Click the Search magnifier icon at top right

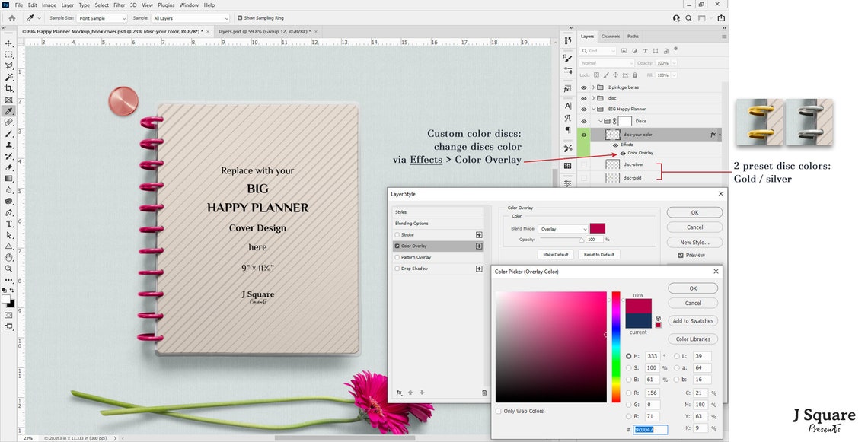[688, 18]
